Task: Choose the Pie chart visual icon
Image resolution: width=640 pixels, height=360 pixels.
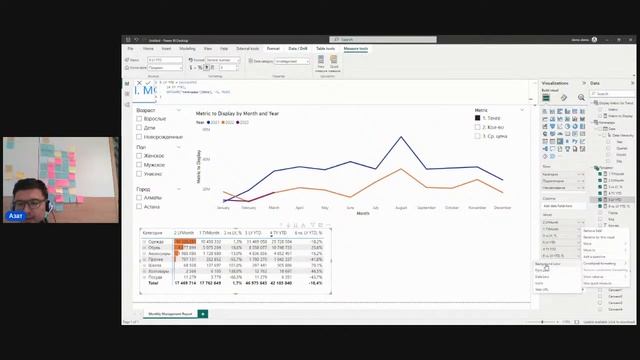Action: tap(567, 126)
